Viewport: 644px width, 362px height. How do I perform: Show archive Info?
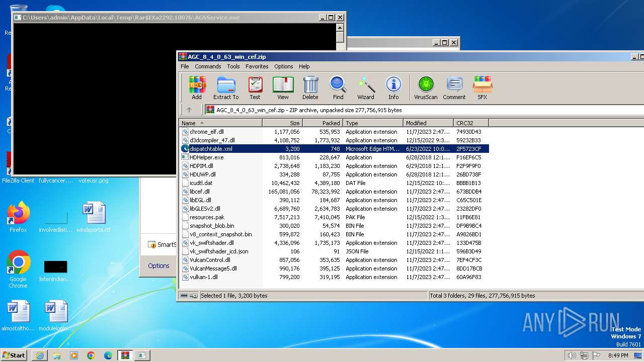point(393,87)
